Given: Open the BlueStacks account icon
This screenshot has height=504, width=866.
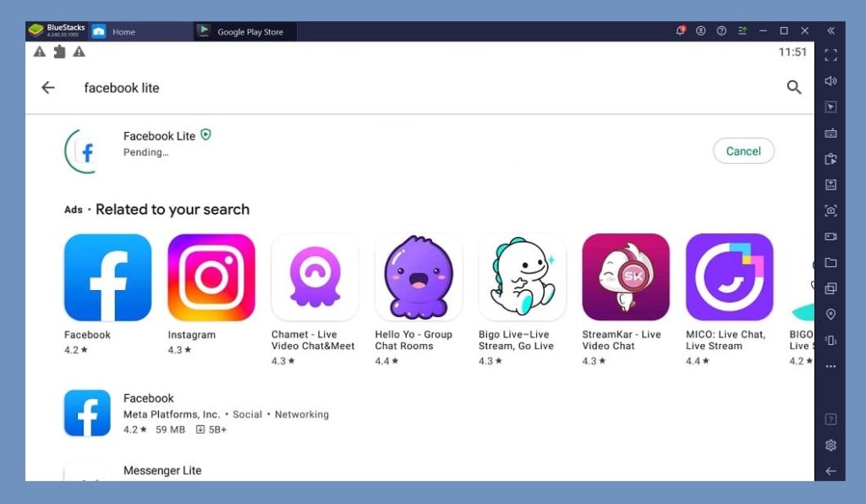Looking at the screenshot, I should click(701, 31).
